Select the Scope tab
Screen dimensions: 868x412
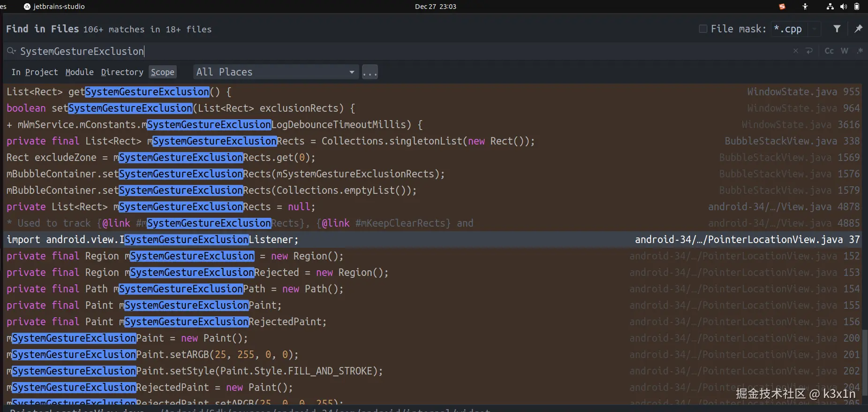pos(163,72)
